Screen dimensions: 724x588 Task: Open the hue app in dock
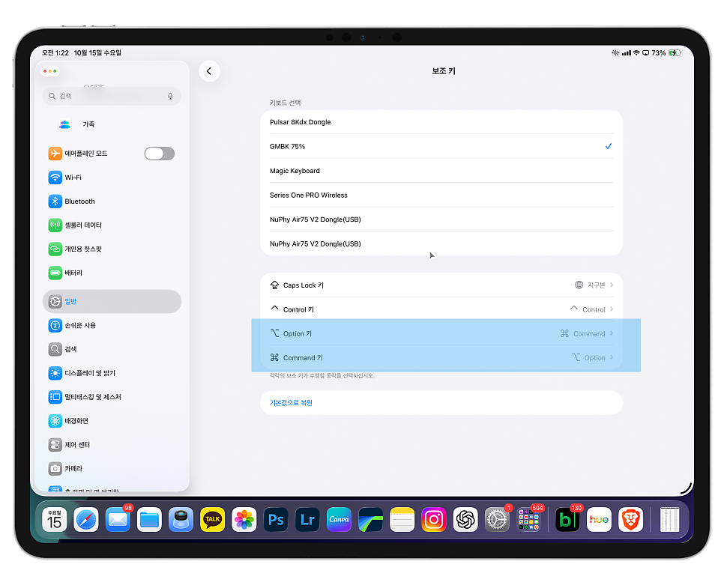(600, 520)
